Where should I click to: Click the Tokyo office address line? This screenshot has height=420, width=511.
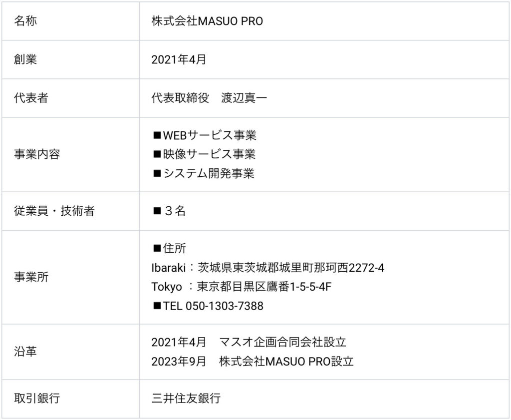[x=242, y=287]
